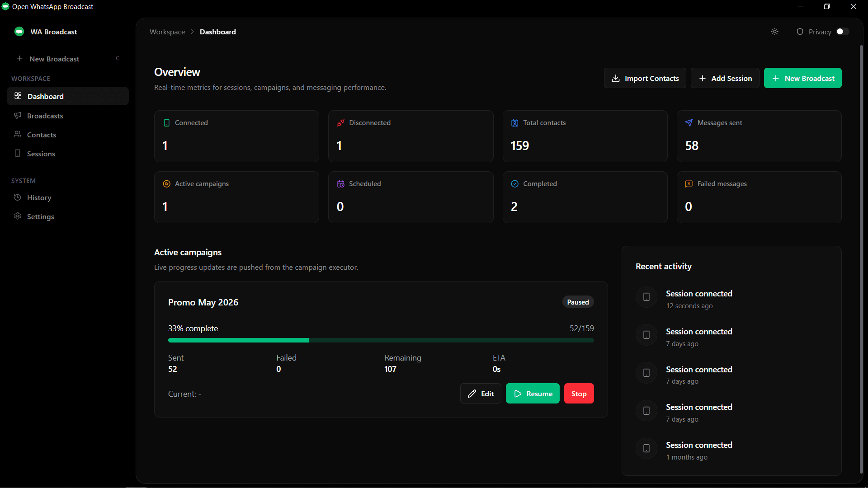Click the Workspace breadcrumb link

pyautogui.click(x=167, y=32)
